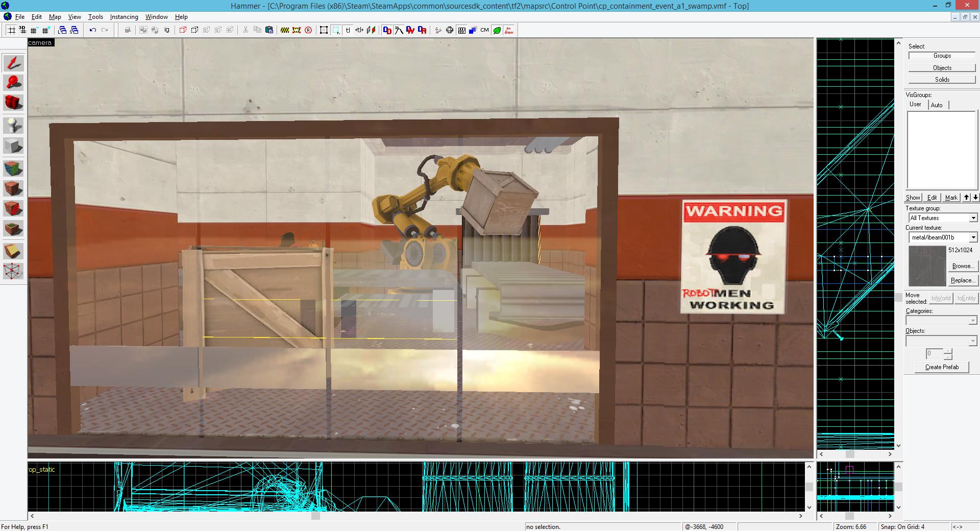Move VisGroup down with arrow button
980x531 pixels.
975,198
